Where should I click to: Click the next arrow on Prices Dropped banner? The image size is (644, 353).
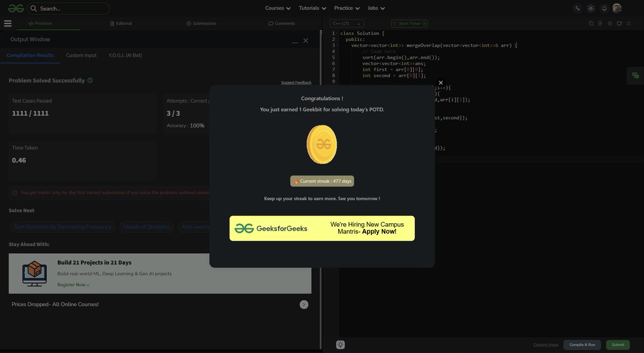[304, 305]
